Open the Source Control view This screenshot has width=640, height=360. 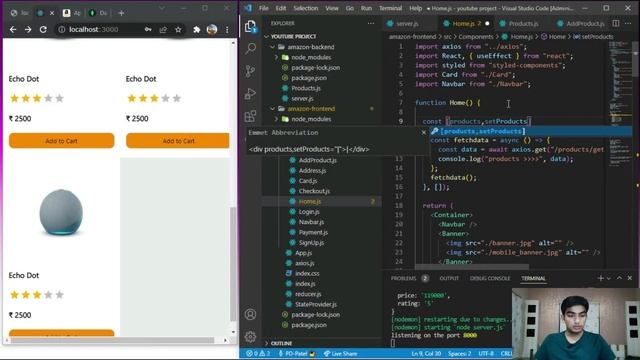tap(250, 71)
